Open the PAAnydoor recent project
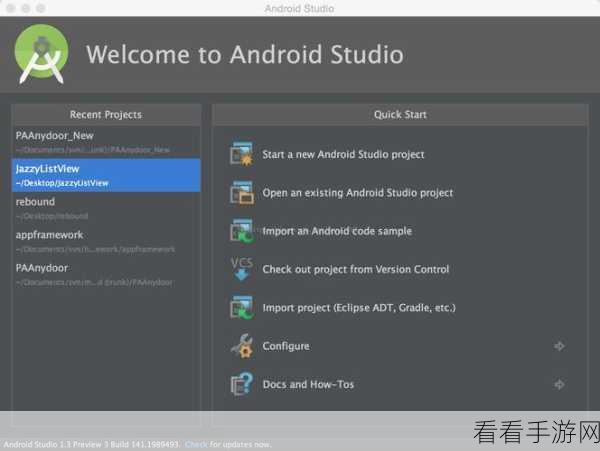This screenshot has width=600, height=451. pyautogui.click(x=106, y=275)
